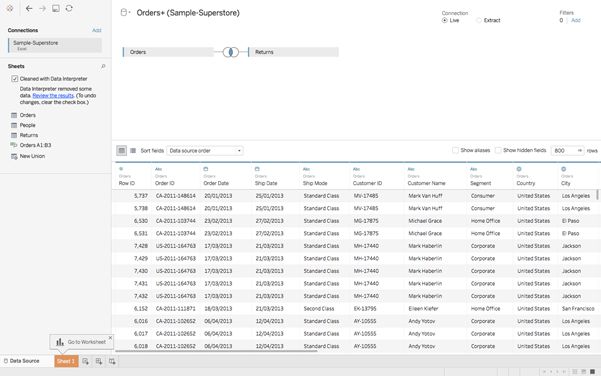Go back with the back arrow

pos(29,8)
